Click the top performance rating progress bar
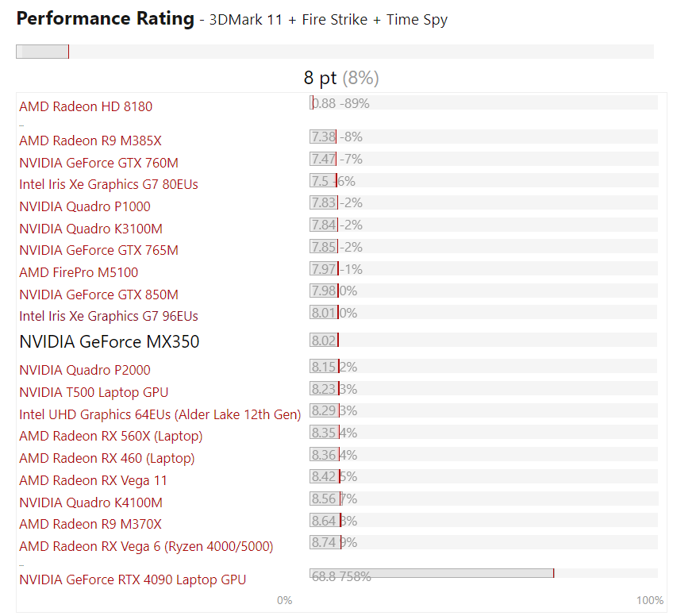This screenshot has width=673, height=616. pyautogui.click(x=334, y=52)
